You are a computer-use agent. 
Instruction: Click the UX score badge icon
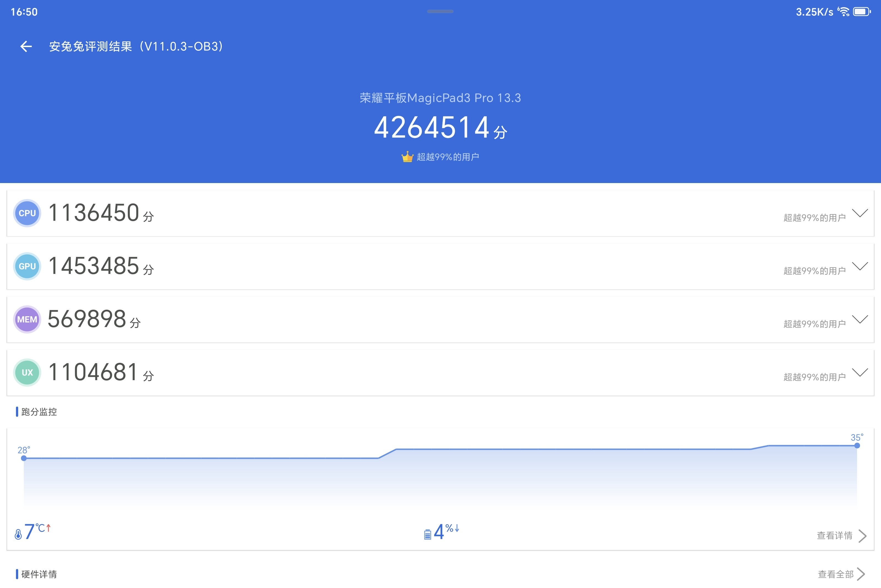(x=27, y=372)
